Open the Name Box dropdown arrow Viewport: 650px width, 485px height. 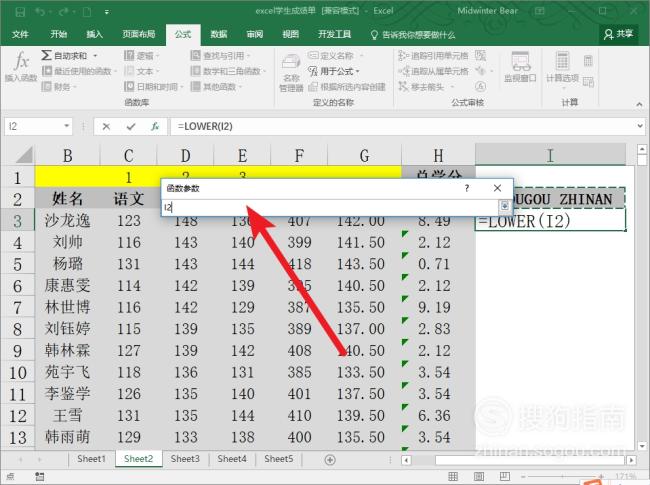coord(66,126)
